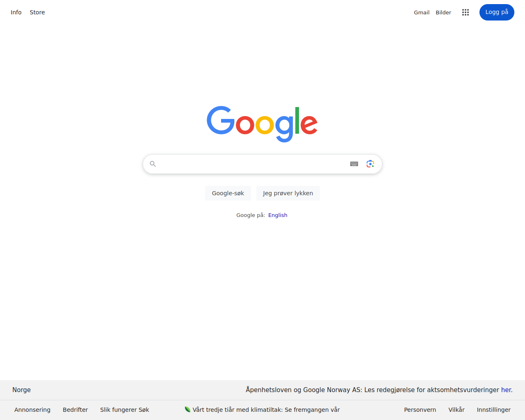Open the Personvern privacy link
This screenshot has width=525, height=420.
[420, 410]
